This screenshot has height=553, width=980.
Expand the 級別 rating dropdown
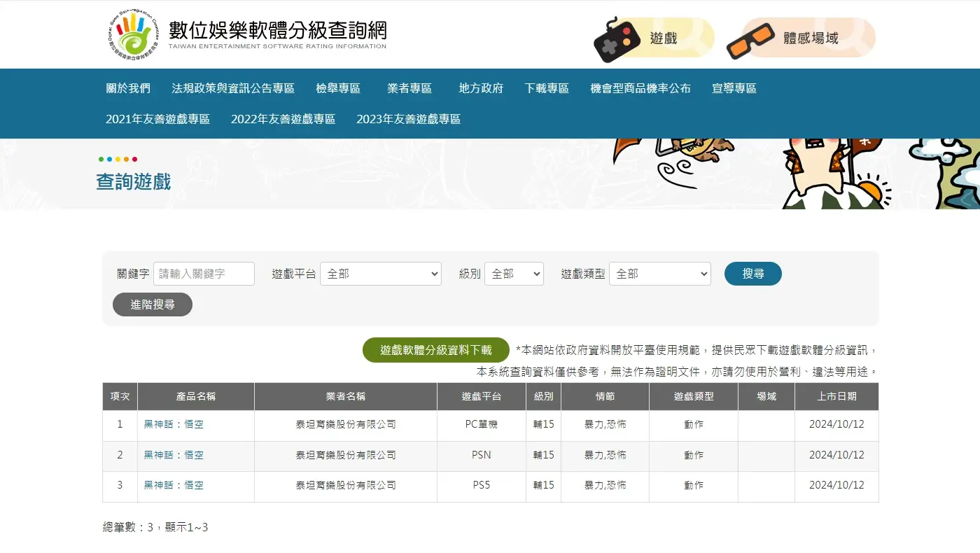point(514,274)
